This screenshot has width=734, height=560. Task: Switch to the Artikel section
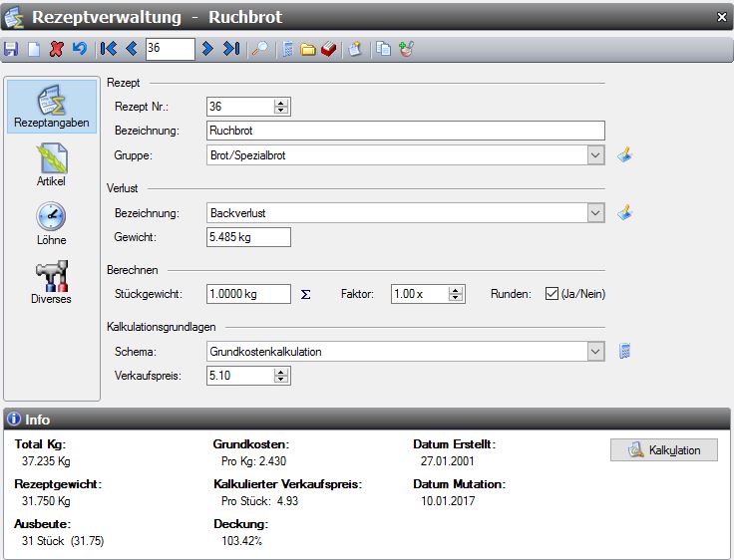click(51, 163)
